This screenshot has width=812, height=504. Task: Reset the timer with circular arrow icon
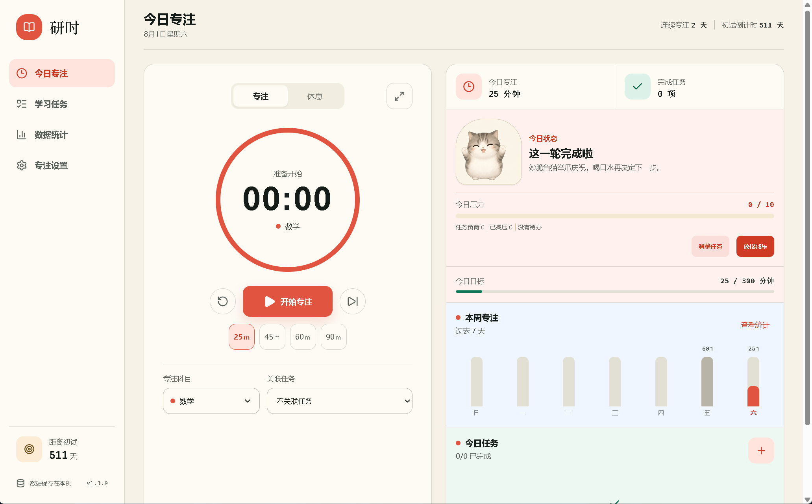[x=223, y=301]
